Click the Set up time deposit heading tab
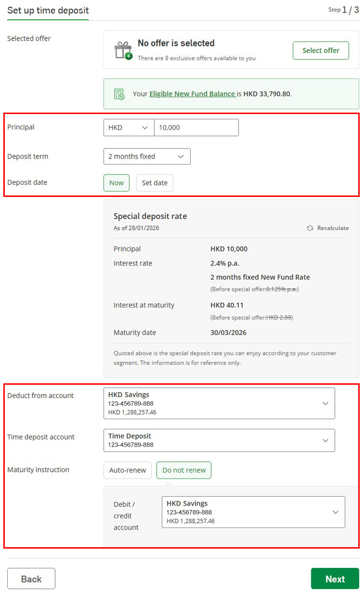 (x=48, y=10)
